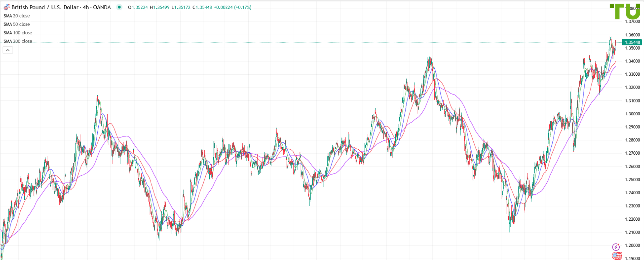This screenshot has height=260, width=644.
Task: Click the GBP/USD currency pair flag icon
Action: pos(7,7)
